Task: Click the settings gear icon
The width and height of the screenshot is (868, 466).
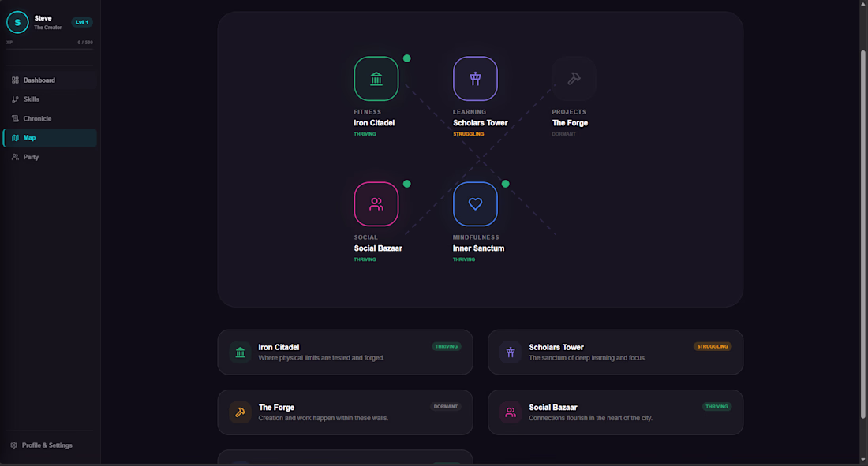Action: click(x=14, y=445)
